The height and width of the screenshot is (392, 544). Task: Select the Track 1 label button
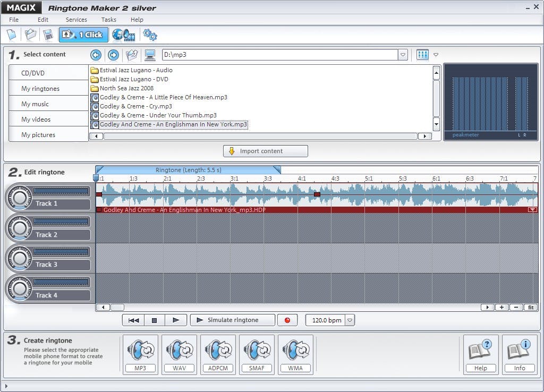pos(62,203)
